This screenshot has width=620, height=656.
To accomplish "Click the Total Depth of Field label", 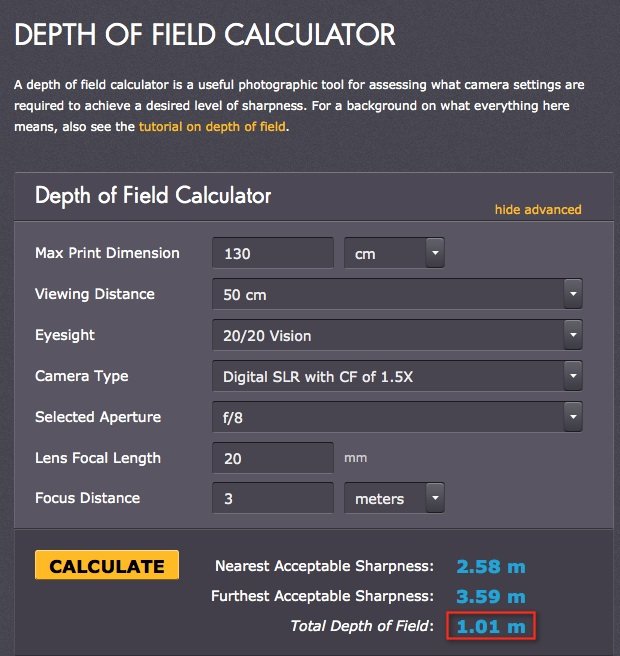I will click(x=362, y=627).
